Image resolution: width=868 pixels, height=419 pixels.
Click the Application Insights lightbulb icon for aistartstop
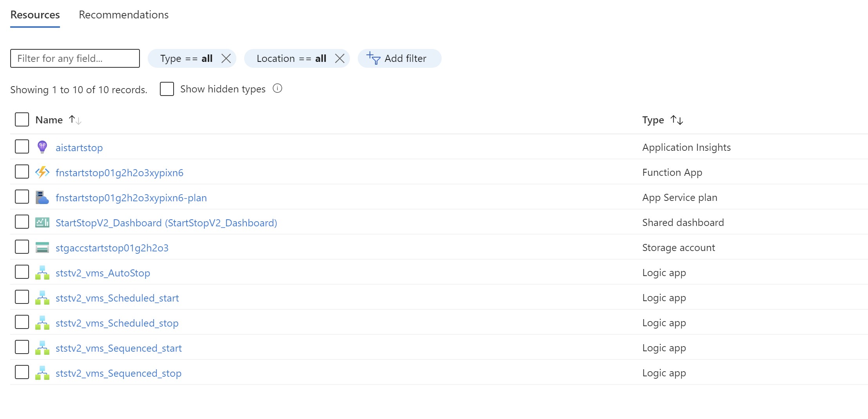coord(42,147)
